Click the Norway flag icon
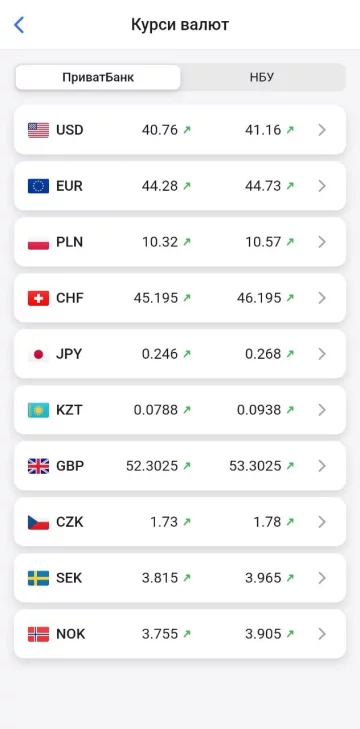This screenshot has height=729, width=360. click(x=38, y=634)
